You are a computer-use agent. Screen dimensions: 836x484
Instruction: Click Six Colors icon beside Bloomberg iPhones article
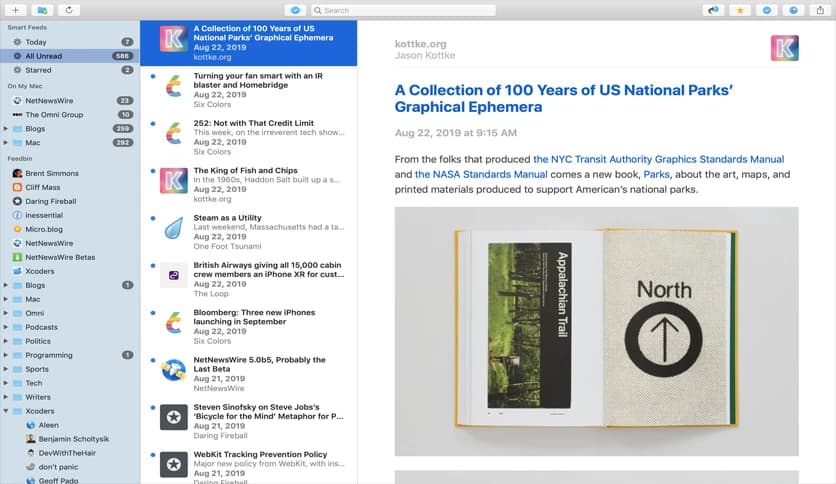pyautogui.click(x=174, y=323)
